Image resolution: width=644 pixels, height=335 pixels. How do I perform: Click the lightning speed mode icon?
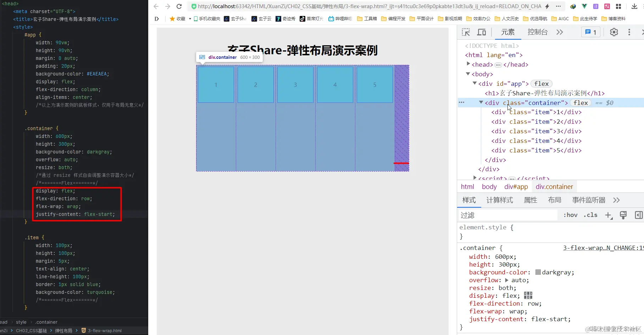(x=547, y=6)
